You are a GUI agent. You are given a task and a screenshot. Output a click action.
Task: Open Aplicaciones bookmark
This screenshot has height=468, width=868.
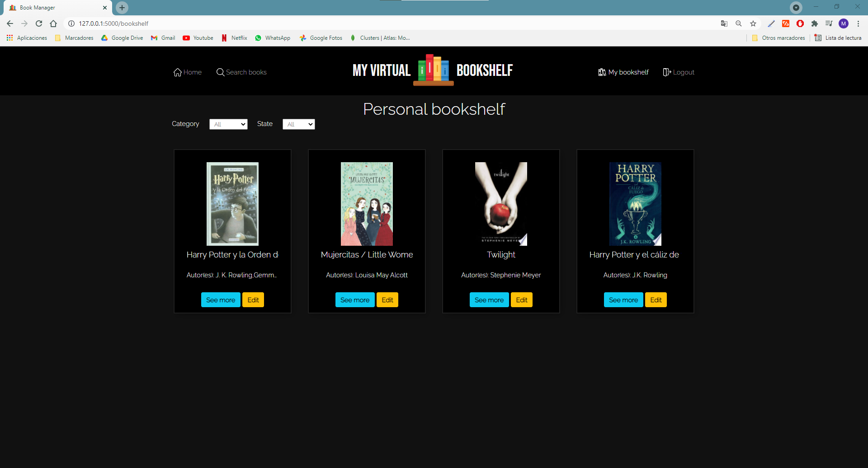27,38
